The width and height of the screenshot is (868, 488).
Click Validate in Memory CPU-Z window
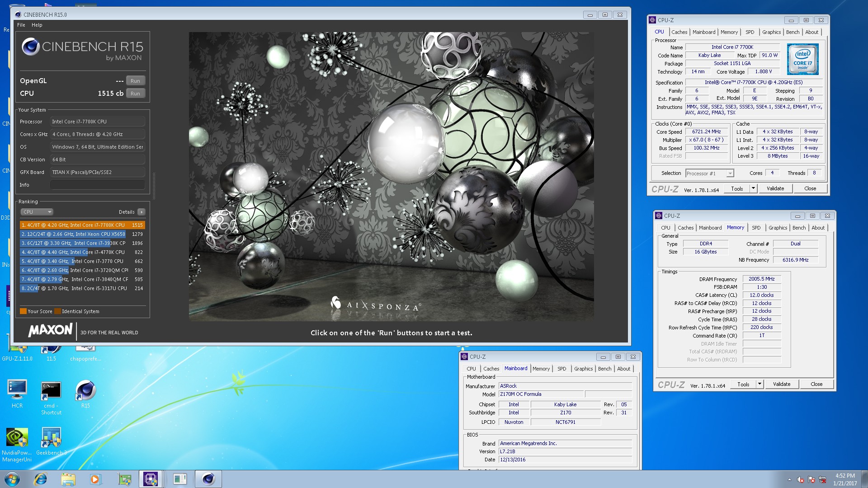782,385
